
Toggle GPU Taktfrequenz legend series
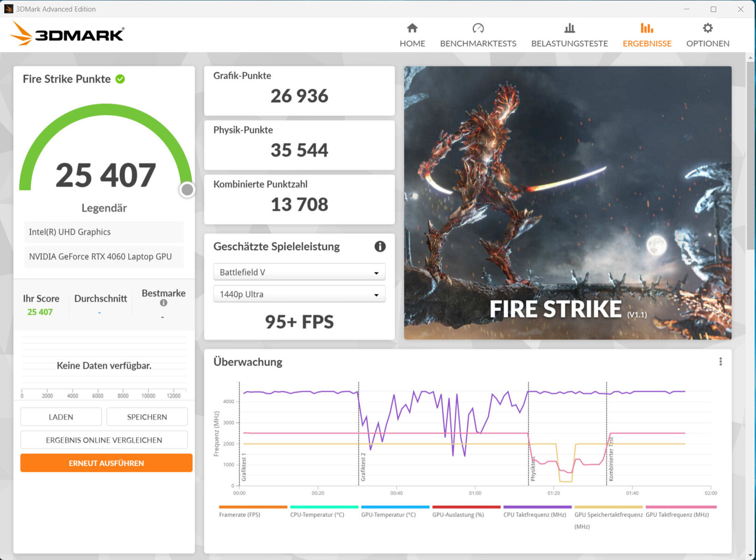pyautogui.click(x=680, y=511)
